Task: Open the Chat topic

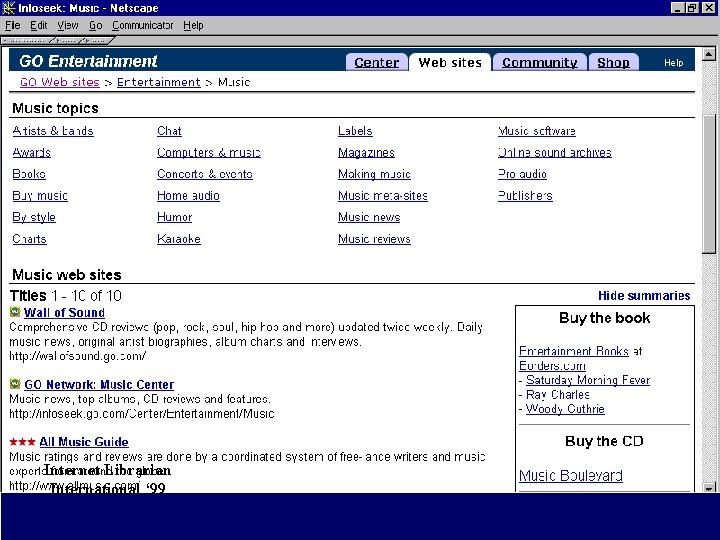Action: coord(169,131)
